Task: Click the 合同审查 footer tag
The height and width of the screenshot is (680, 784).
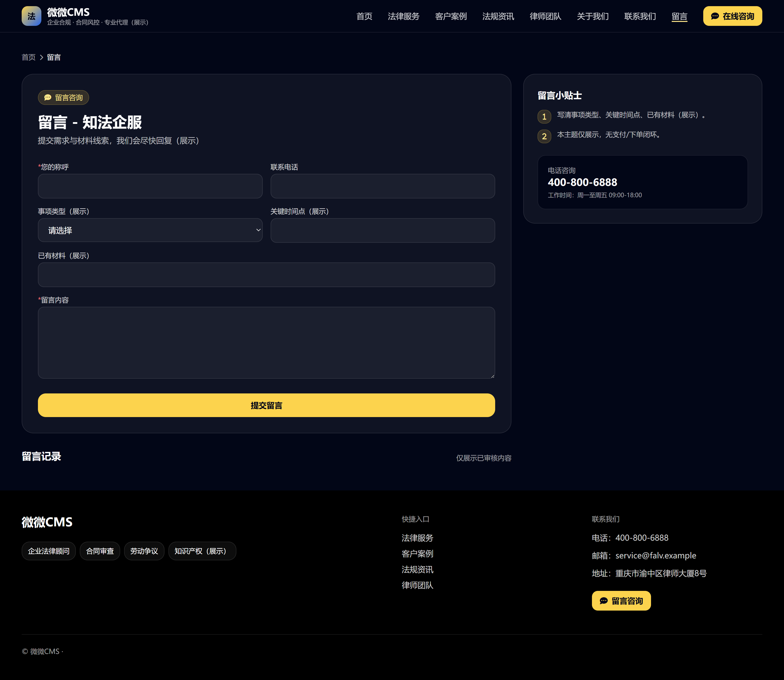Action: 100,551
